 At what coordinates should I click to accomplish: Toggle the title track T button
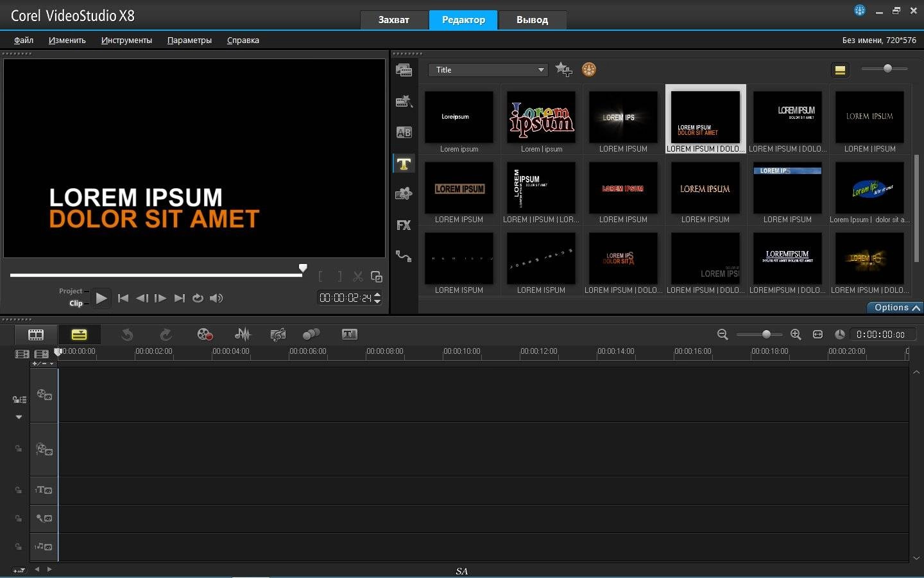point(44,490)
